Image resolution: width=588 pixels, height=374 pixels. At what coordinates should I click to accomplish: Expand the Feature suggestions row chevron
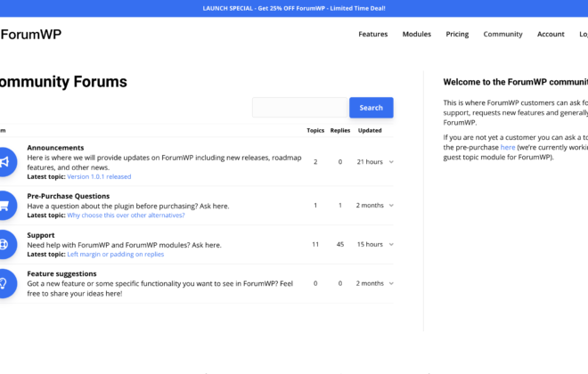click(391, 283)
